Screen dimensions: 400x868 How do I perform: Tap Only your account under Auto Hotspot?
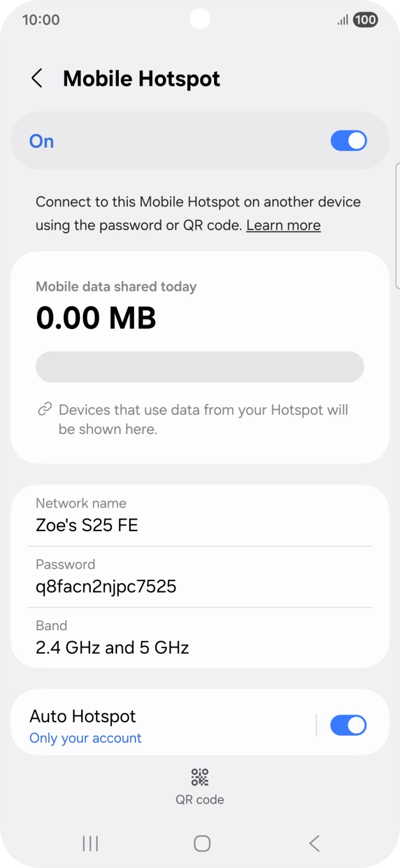pos(84,738)
